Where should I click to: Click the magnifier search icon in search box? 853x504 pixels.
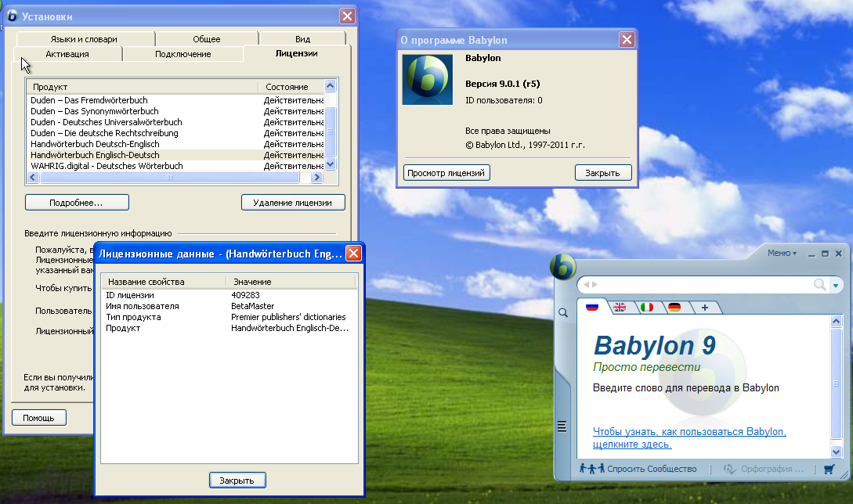819,284
